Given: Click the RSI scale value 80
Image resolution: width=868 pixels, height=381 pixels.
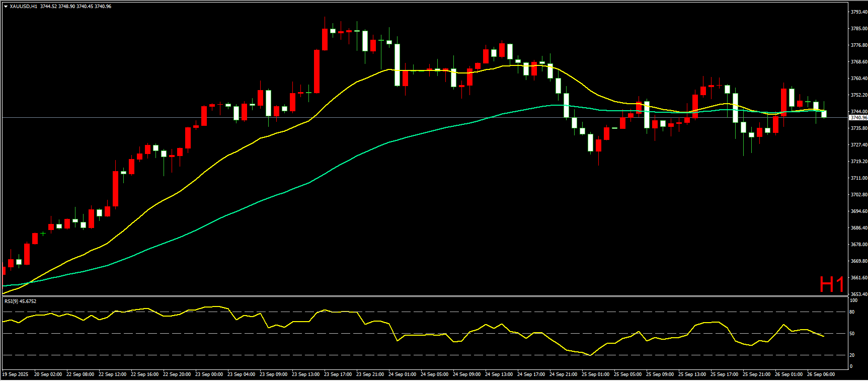Looking at the screenshot, I should click(852, 312).
